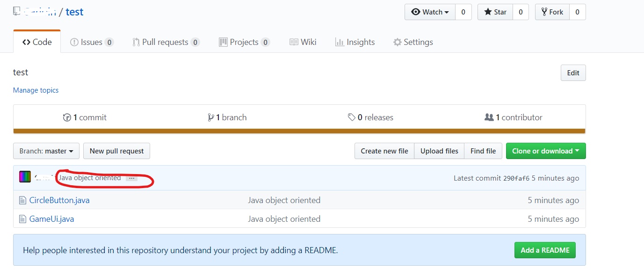
Task: Click the Add a README button
Action: coord(545,250)
